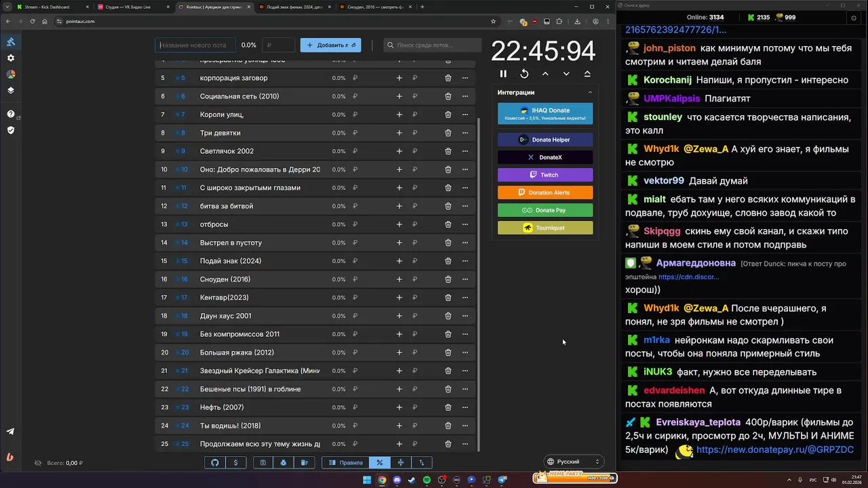This screenshot has height=488, width=868.
Task: Click the double-up timer icon
Action: [587, 74]
